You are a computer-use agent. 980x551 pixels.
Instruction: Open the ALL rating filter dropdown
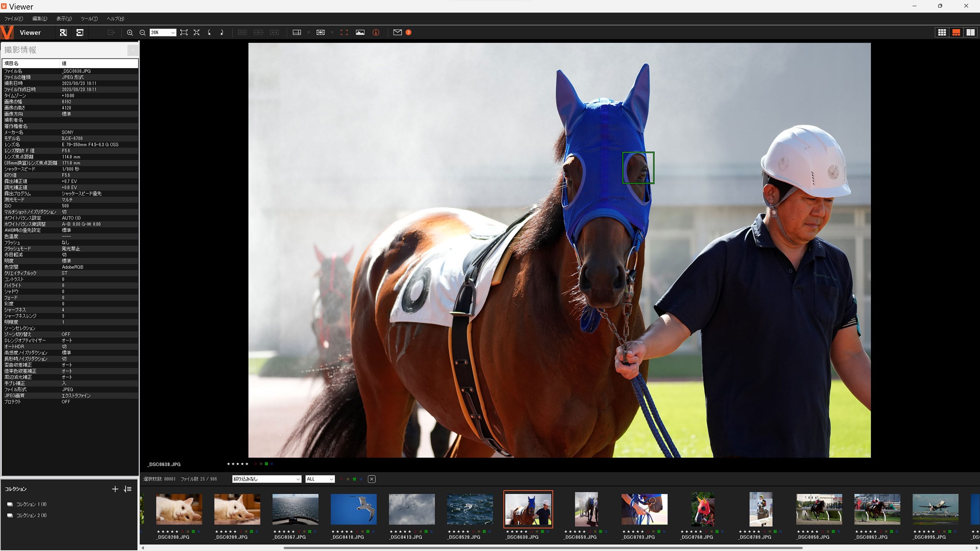(320, 479)
